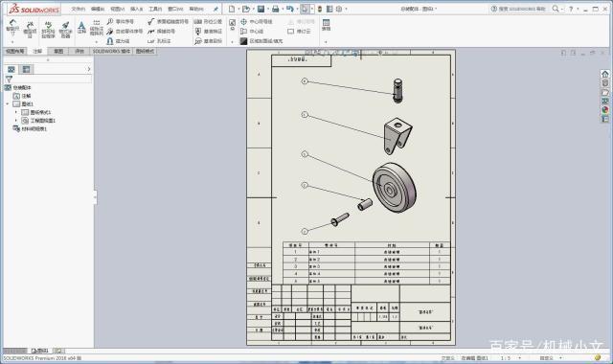Screen dimensions: 613x364
Task: Open the Format Painter tool
Action: tap(65, 30)
